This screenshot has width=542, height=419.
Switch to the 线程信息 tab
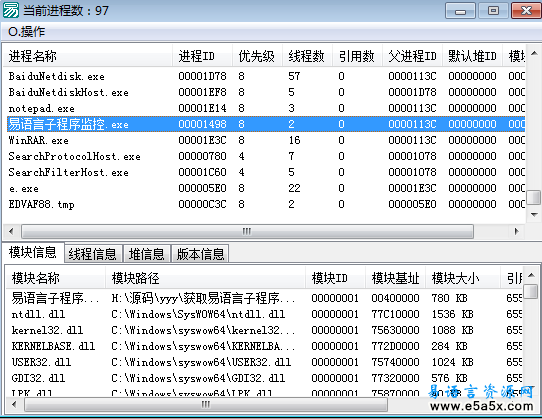pos(92,254)
